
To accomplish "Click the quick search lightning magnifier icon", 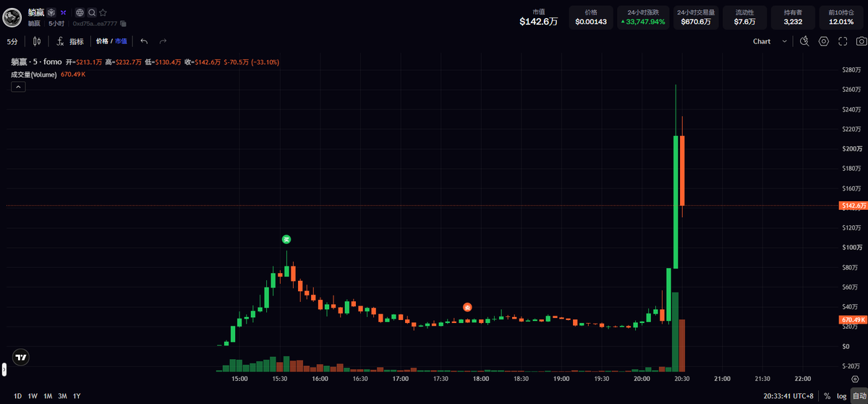I will [804, 41].
